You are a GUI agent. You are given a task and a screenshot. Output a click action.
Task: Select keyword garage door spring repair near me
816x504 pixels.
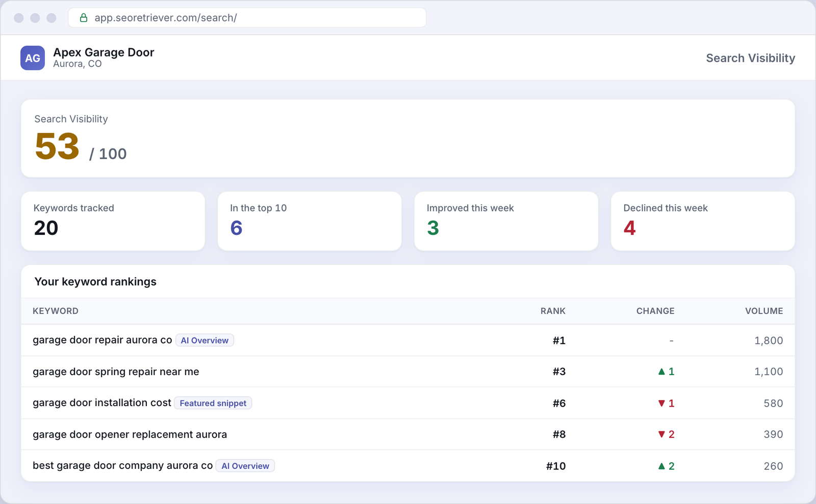(116, 372)
